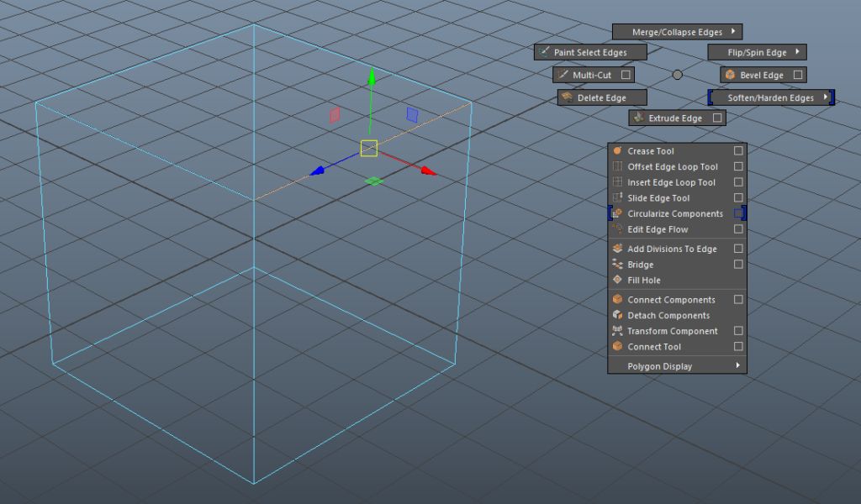
Task: Open Slide Edge Tool options box
Action: 738,197
